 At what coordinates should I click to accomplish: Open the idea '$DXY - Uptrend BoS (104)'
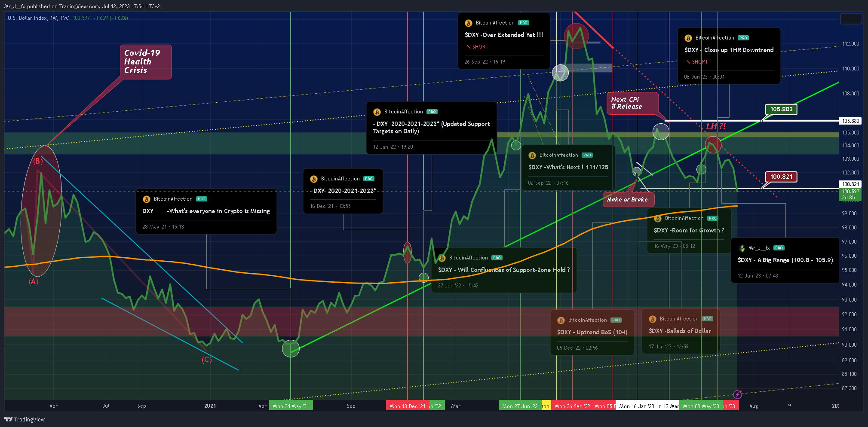click(592, 332)
